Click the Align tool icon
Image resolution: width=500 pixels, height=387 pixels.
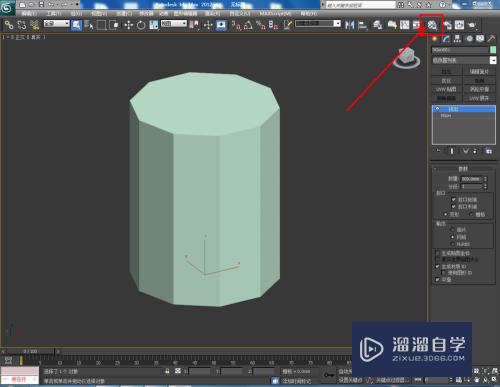point(362,25)
